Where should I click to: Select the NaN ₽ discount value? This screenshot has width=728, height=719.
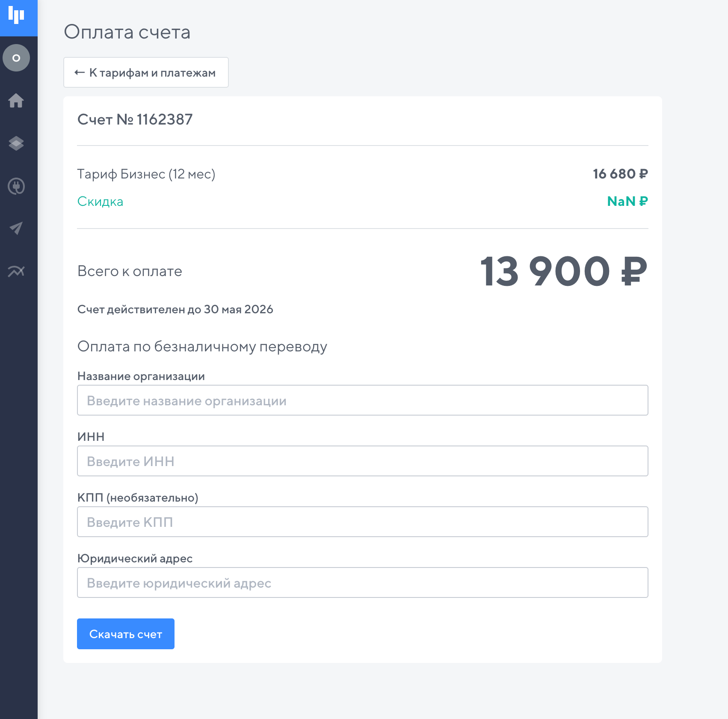(x=627, y=201)
